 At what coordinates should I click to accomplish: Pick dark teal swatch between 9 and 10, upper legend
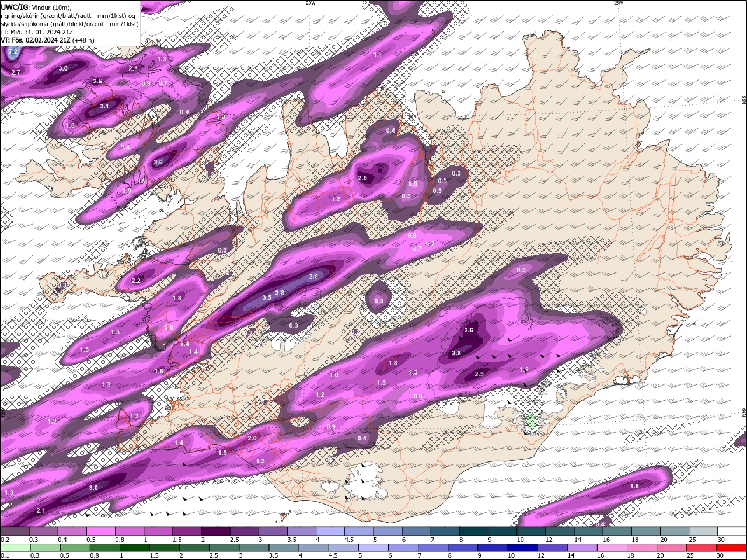[502, 531]
